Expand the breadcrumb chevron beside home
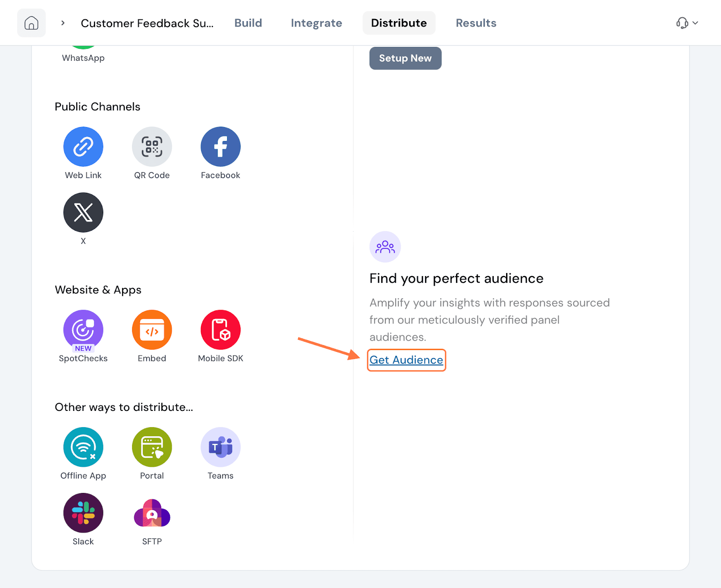This screenshot has height=588, width=721. [x=63, y=23]
